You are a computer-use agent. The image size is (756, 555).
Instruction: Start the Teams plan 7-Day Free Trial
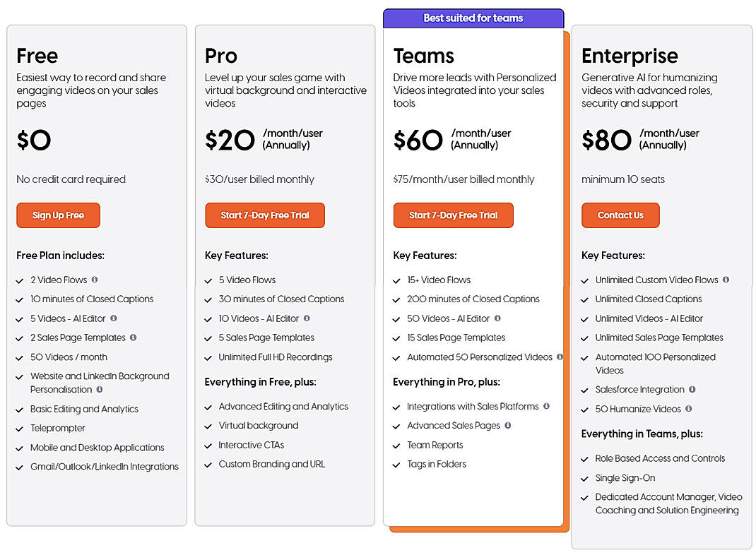(x=453, y=215)
